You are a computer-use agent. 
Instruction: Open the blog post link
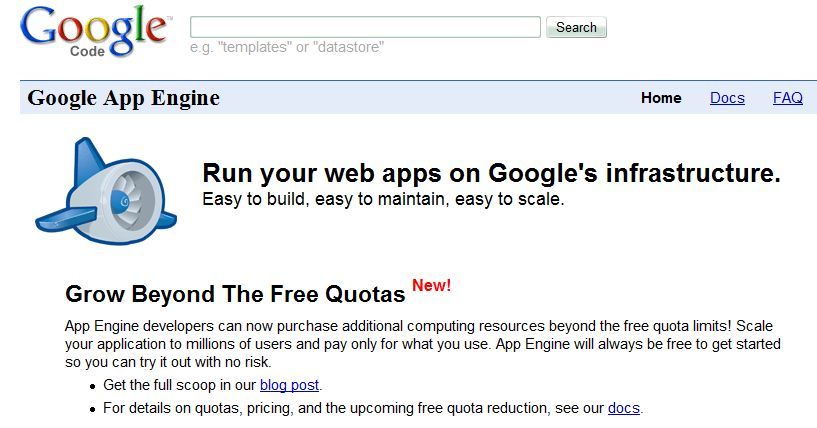tap(290, 385)
